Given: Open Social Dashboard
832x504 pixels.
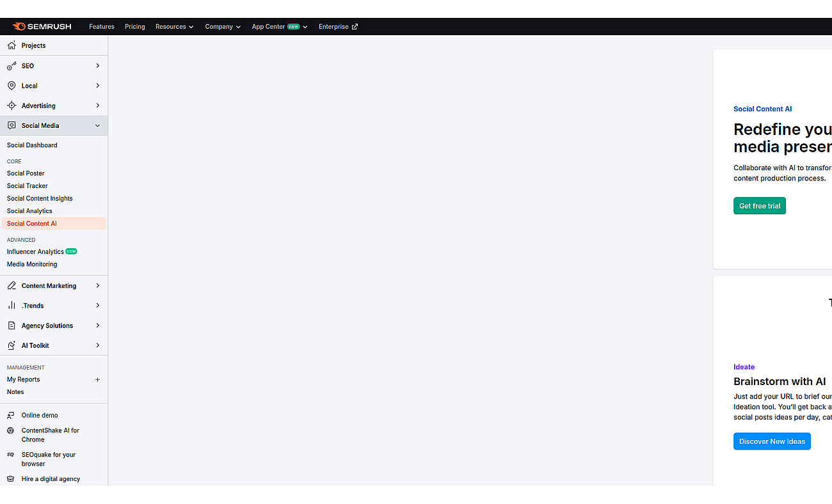Looking at the screenshot, I should [32, 145].
